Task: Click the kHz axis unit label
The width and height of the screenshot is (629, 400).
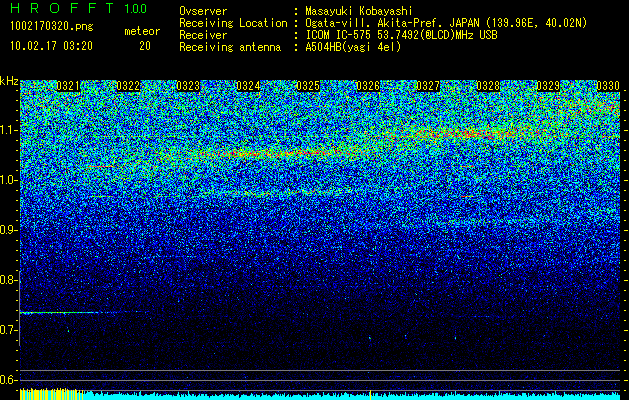Action: pos(9,81)
